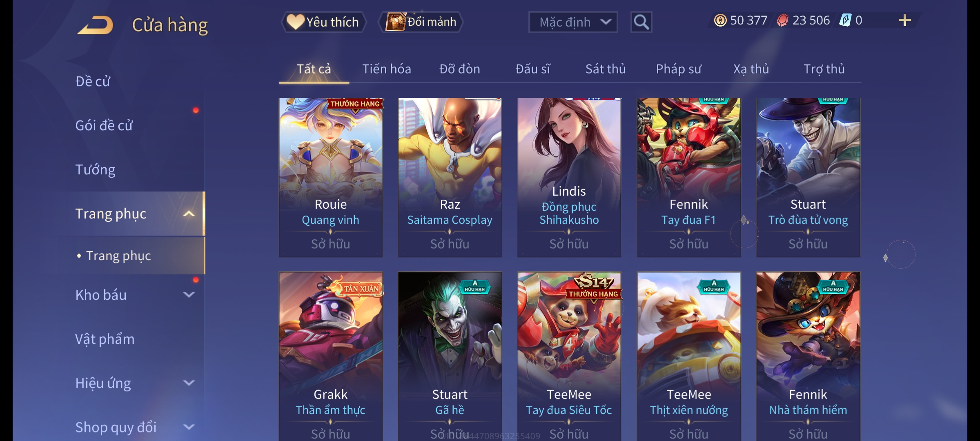Expand the Kho báu sidebar section
980x441 pixels.
pos(189,294)
